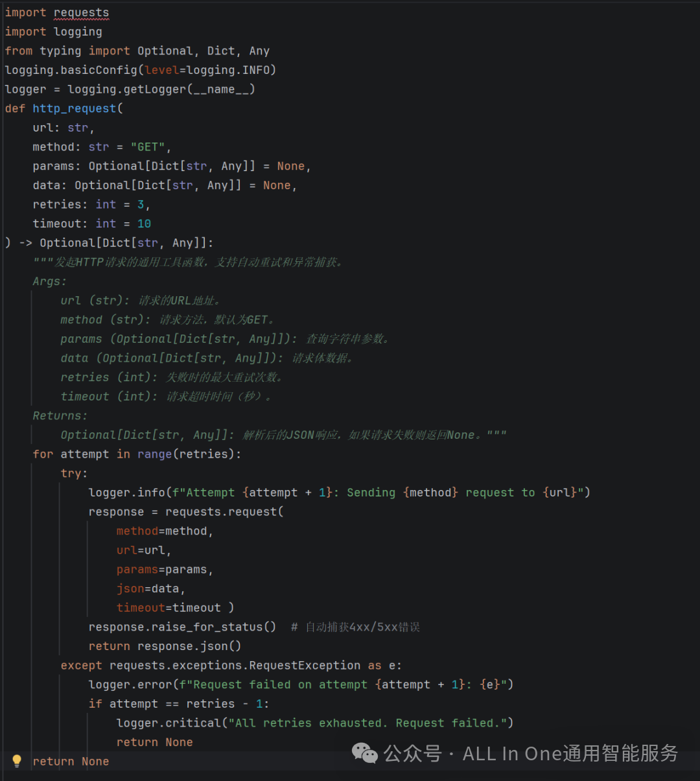Click docstring line 'params (Optional[Dict[str, Any]])'
The image size is (700, 781).
coord(225,339)
